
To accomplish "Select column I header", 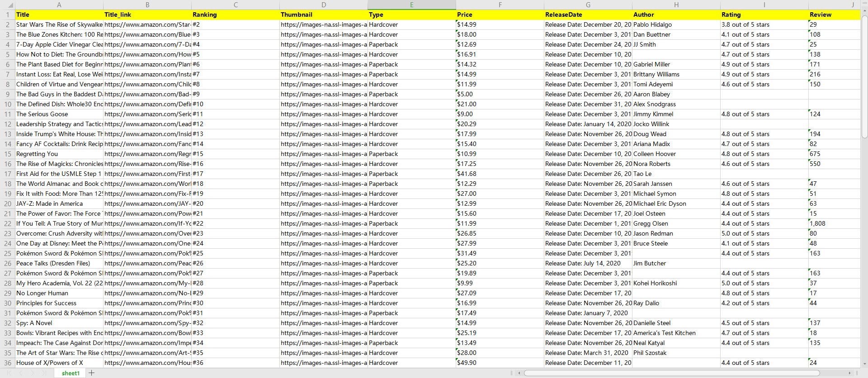I will pyautogui.click(x=764, y=5).
